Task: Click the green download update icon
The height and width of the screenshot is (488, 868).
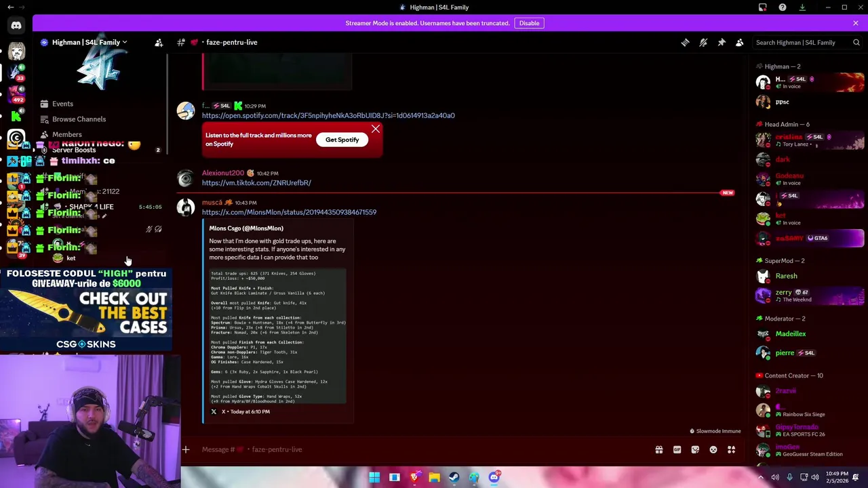Action: pyautogui.click(x=802, y=7)
